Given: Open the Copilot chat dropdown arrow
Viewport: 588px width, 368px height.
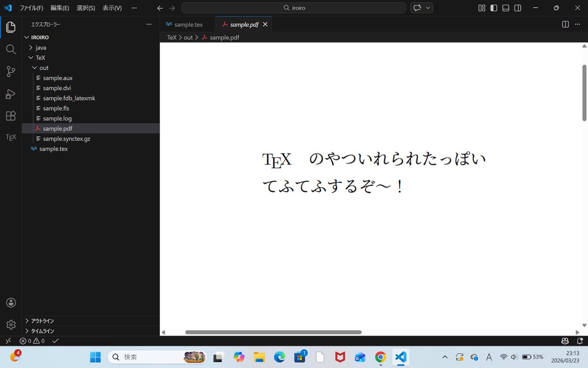Looking at the screenshot, I should 427,8.
